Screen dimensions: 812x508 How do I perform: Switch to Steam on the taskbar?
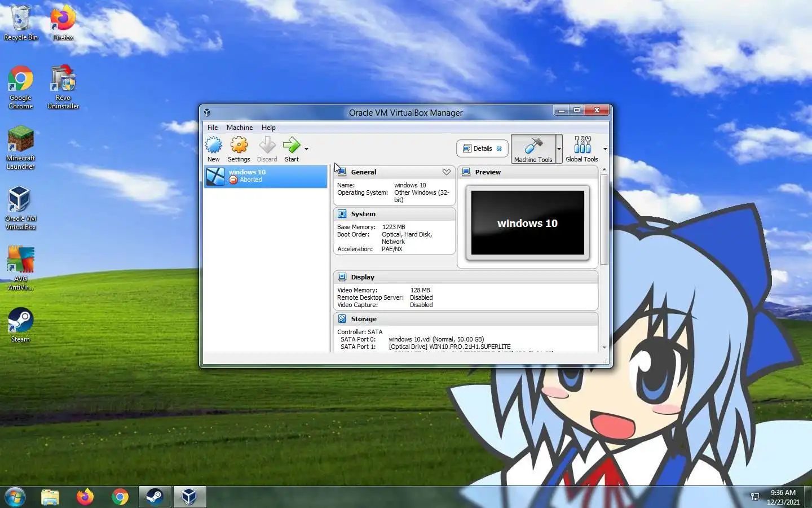(155, 497)
